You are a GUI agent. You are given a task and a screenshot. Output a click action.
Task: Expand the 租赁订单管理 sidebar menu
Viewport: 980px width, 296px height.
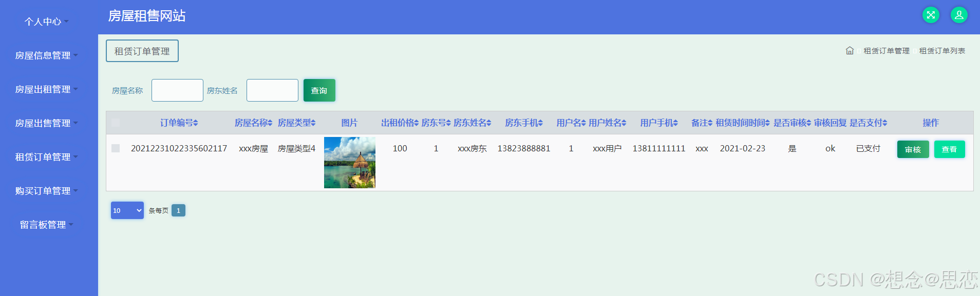(x=46, y=157)
